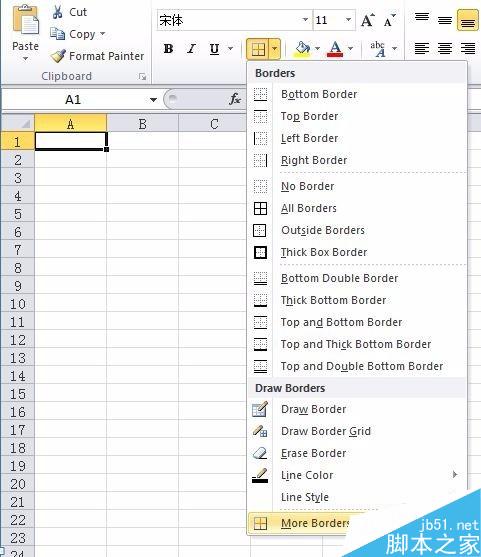Open the font size dropdown
The width and height of the screenshot is (481, 557).
coord(348,20)
